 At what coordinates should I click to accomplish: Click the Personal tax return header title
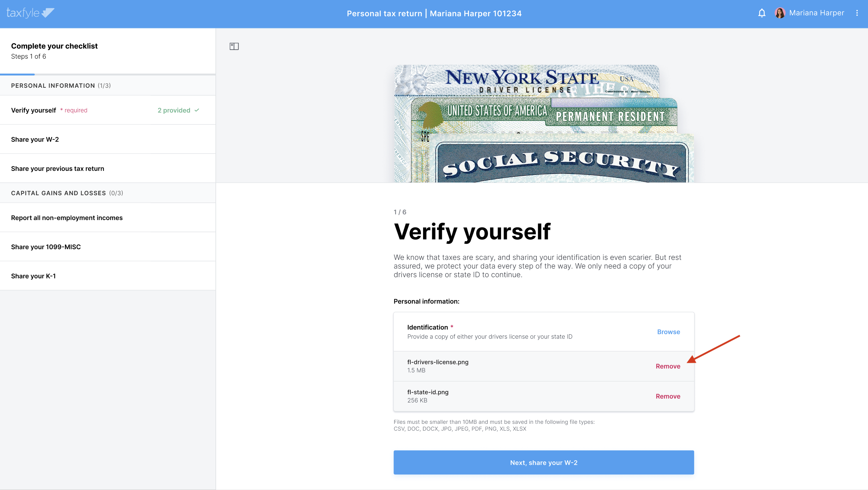[x=434, y=13]
